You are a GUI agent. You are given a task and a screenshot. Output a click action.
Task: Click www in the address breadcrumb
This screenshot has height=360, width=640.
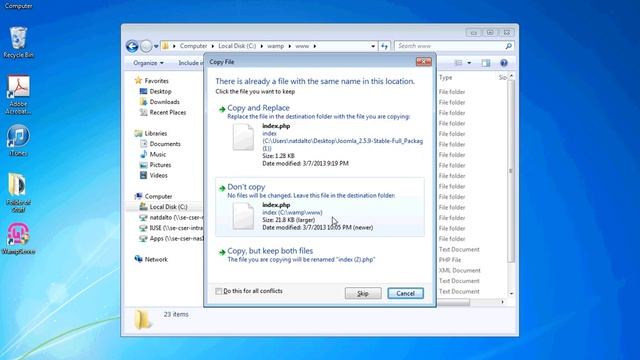(x=302, y=46)
